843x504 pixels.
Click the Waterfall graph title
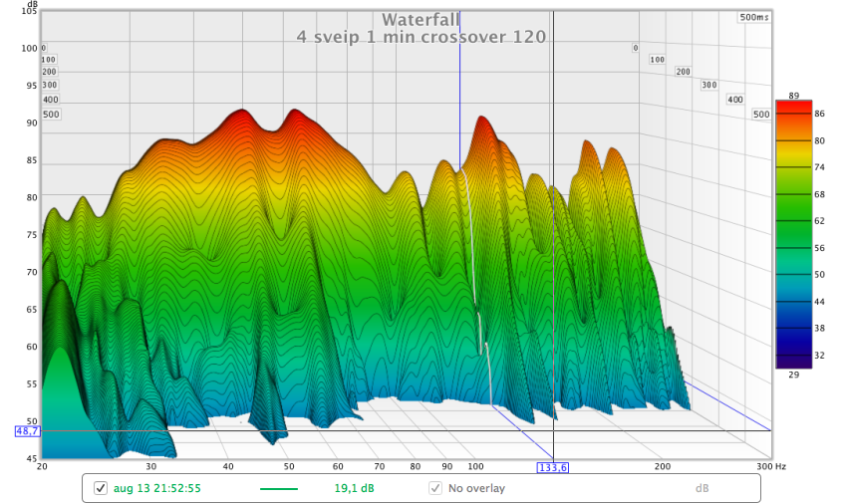coord(421,20)
